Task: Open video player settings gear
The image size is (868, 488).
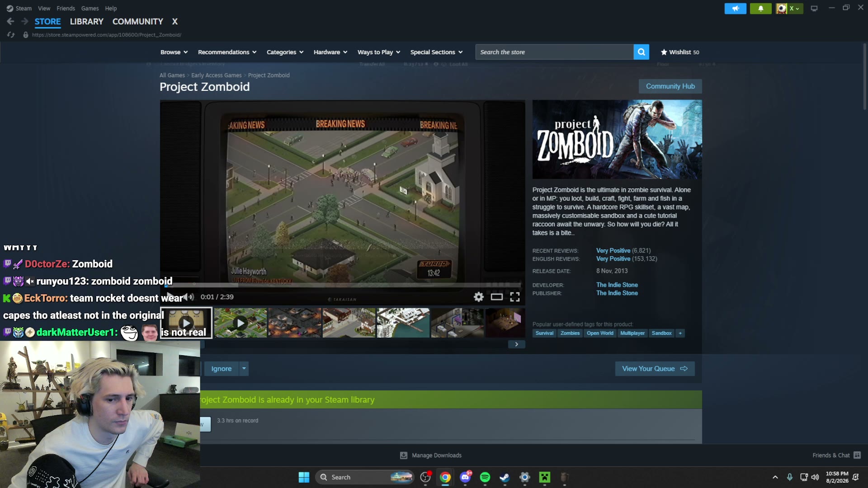Action: (x=479, y=297)
